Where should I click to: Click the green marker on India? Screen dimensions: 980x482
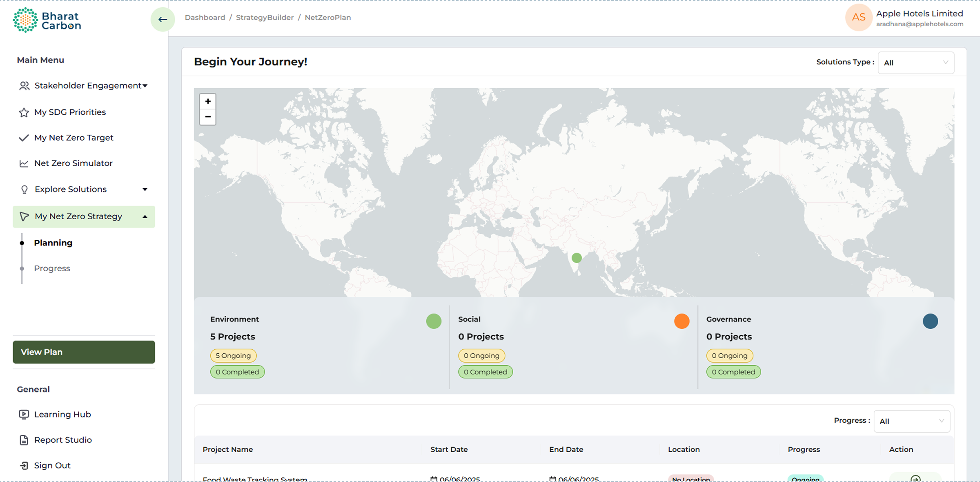coord(577,258)
